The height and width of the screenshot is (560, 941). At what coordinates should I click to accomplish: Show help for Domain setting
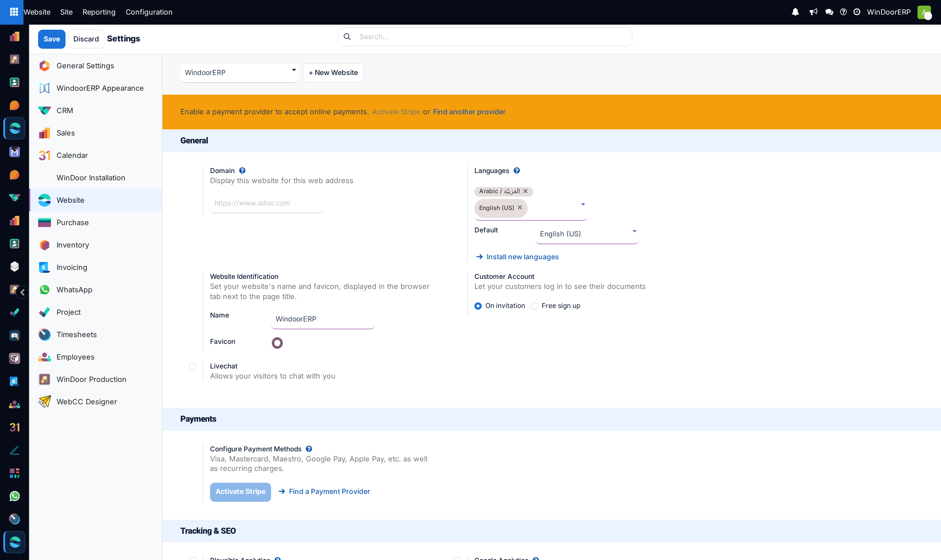pyautogui.click(x=242, y=171)
